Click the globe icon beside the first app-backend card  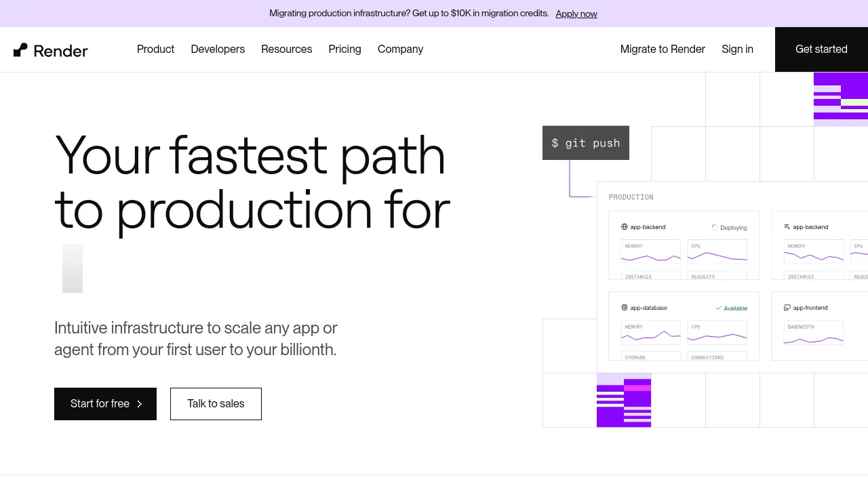click(x=625, y=227)
